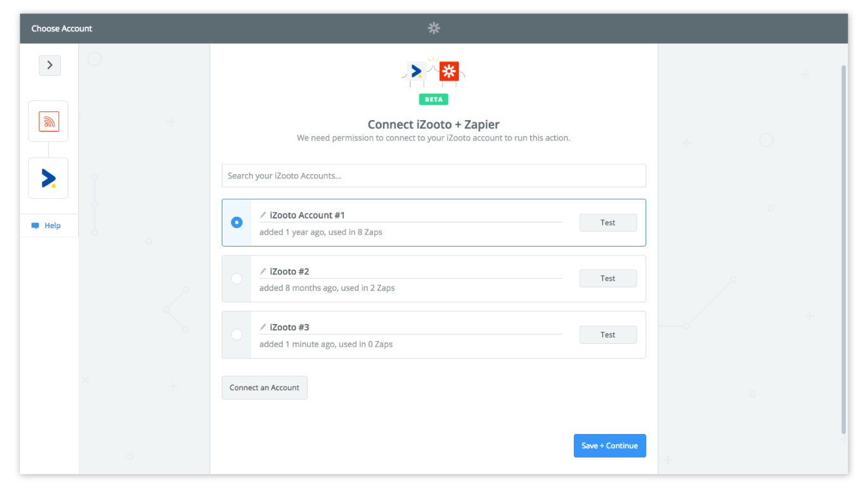Click 'added 1 year ago, used in 8 Zaps'
This screenshot has width=868, height=488.
pyautogui.click(x=321, y=232)
